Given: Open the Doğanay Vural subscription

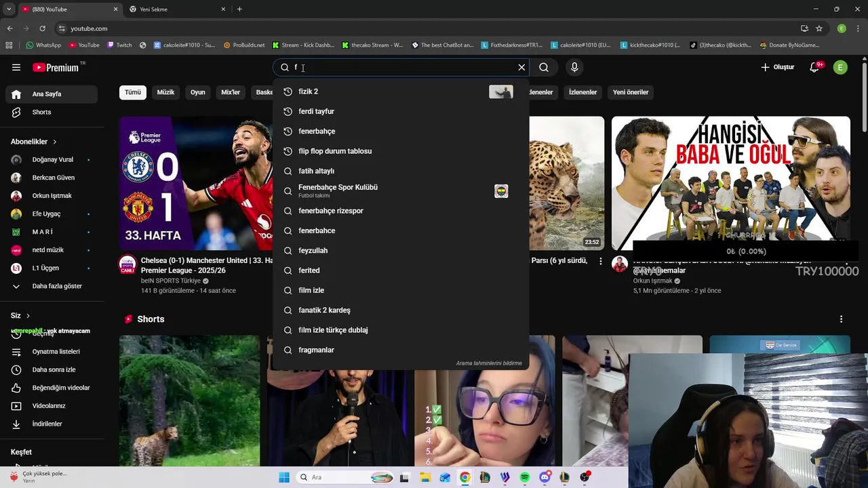Looking at the screenshot, I should (x=52, y=159).
